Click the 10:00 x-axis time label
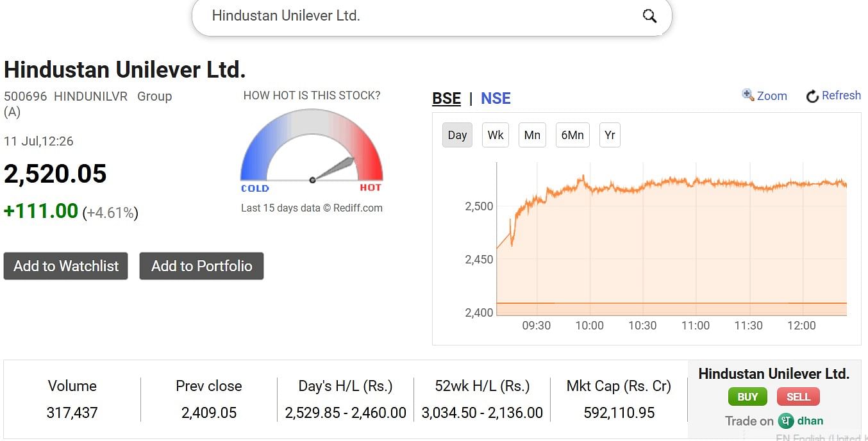 coord(589,326)
